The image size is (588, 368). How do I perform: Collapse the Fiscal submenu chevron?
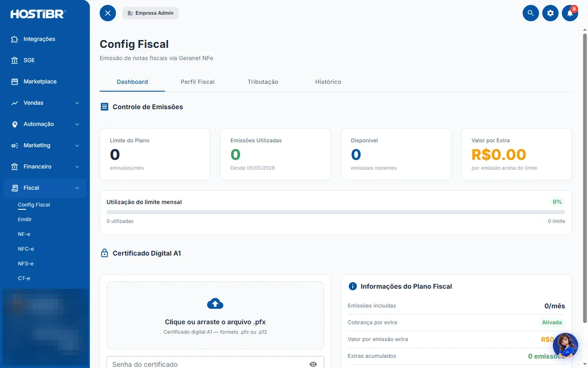pos(77,188)
